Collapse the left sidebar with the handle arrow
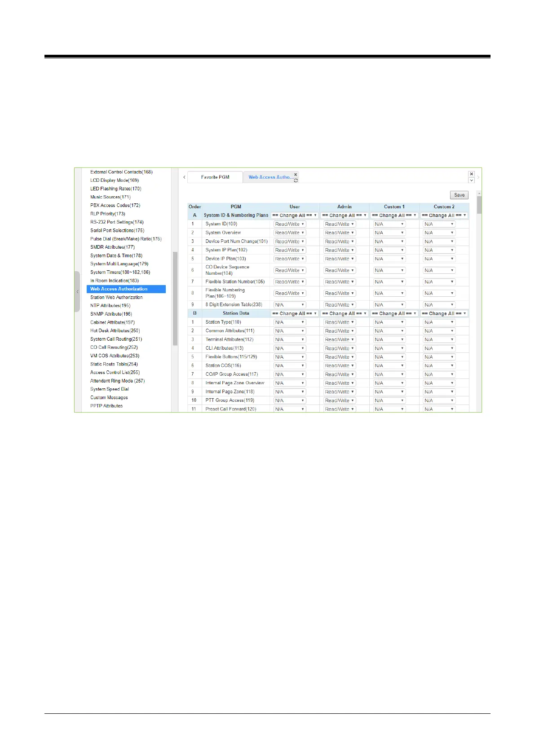Screen dimensions: 535x756 coord(77,291)
